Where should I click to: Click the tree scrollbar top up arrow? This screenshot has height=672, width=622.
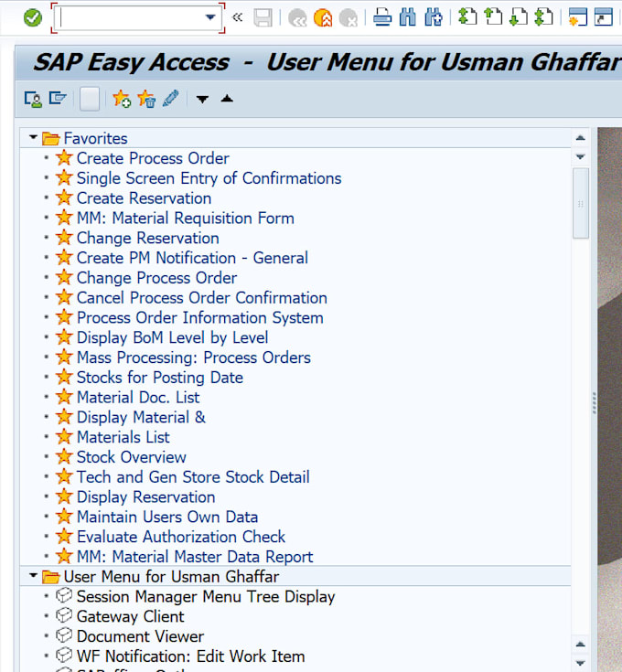point(581,137)
